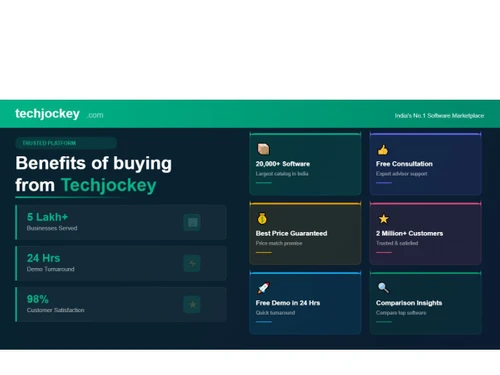
Task: Click the lightning icon beside 24 Hrs
Action: click(192, 263)
